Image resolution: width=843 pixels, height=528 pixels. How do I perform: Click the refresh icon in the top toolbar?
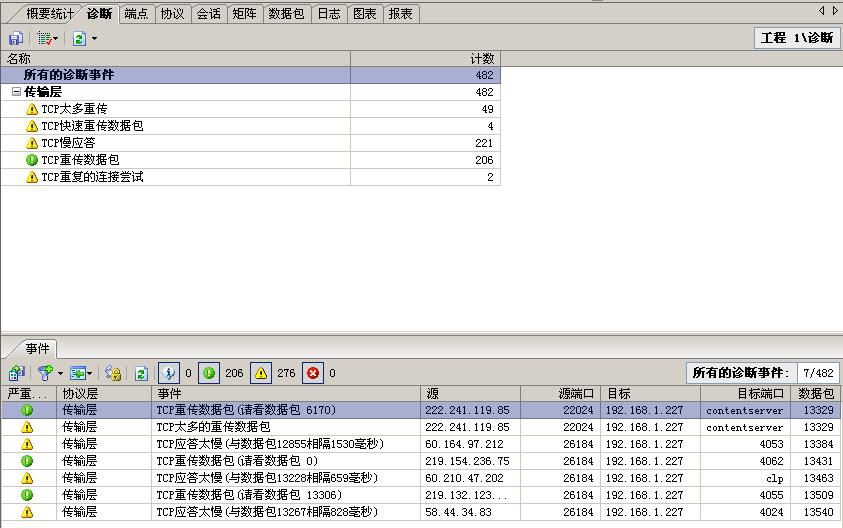(78, 38)
